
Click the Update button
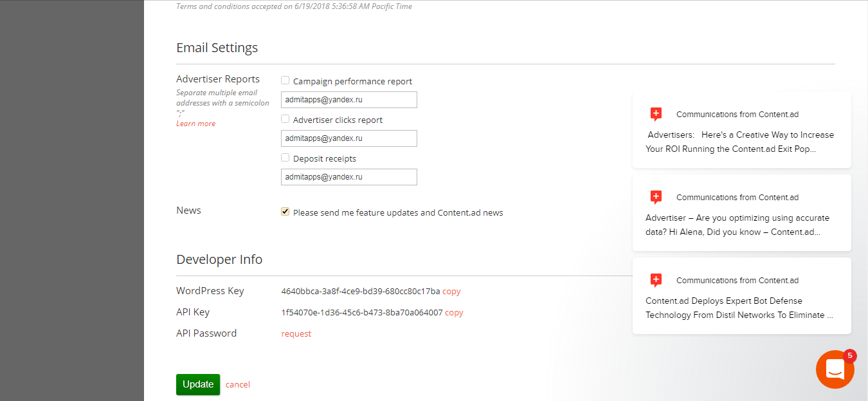(x=197, y=384)
